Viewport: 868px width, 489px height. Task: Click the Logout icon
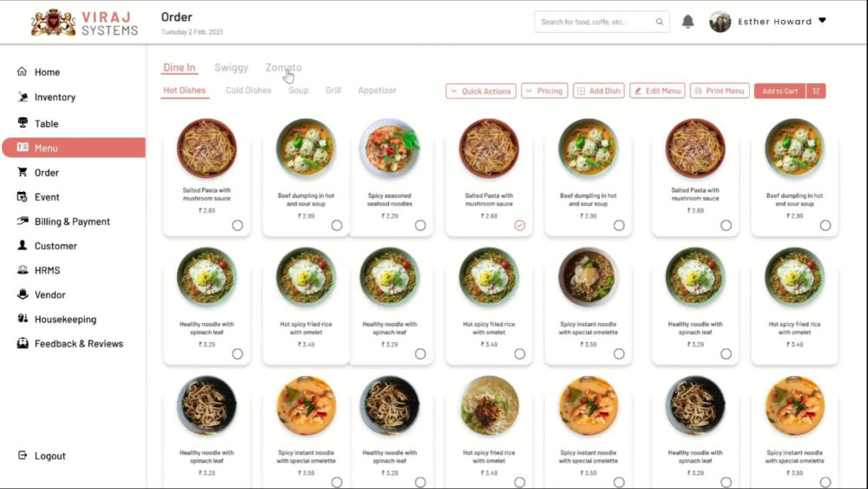23,455
